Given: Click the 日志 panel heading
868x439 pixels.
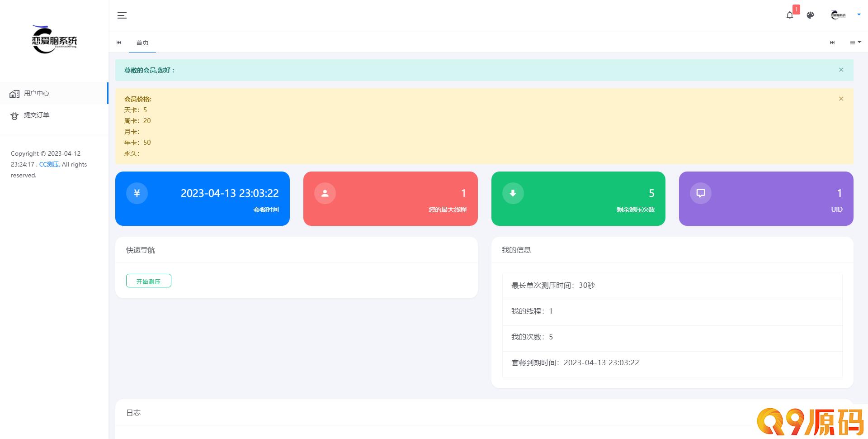Looking at the screenshot, I should tap(133, 413).
